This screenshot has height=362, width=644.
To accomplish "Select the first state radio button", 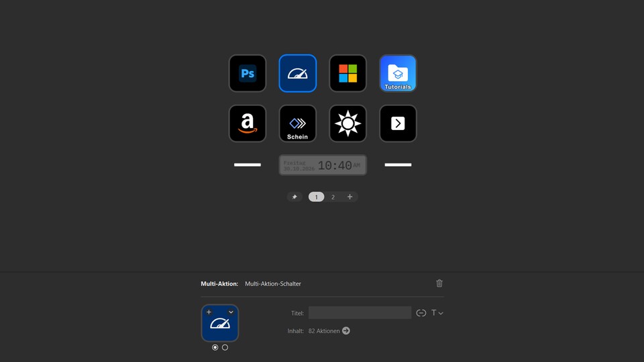I will [215, 347].
